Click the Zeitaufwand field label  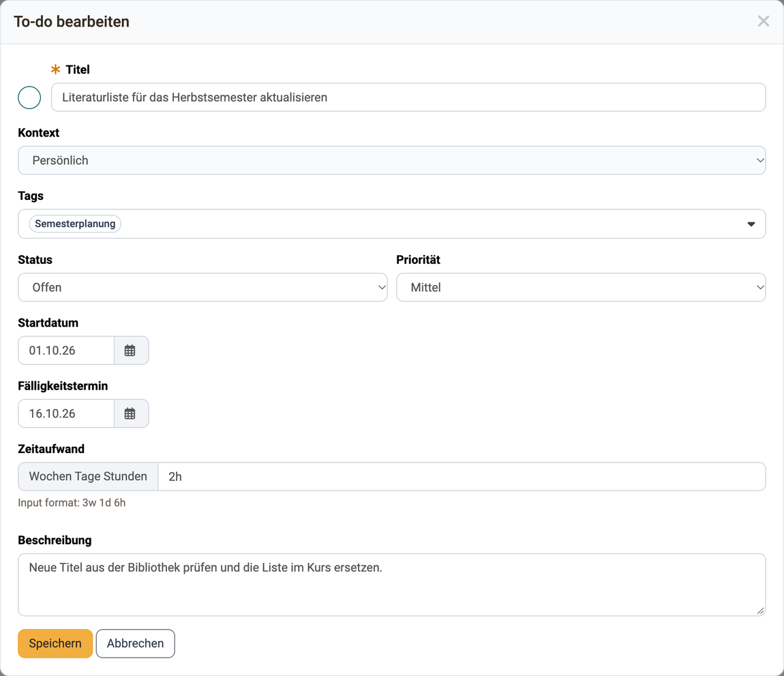coord(51,449)
